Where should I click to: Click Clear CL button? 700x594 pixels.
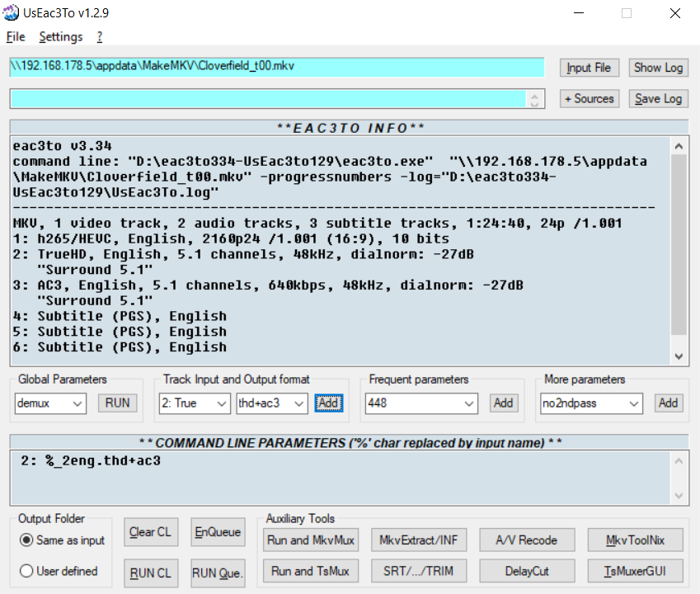(150, 532)
